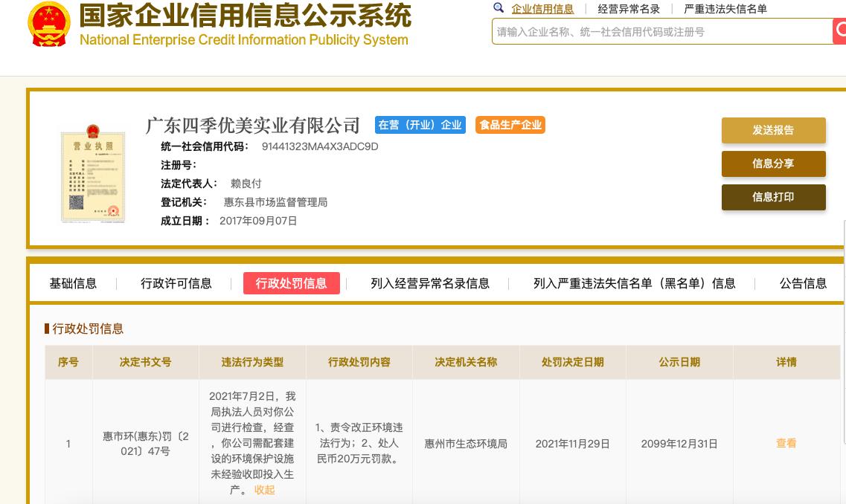Click the red search icon button
This screenshot has height=504, width=846.
point(840,31)
